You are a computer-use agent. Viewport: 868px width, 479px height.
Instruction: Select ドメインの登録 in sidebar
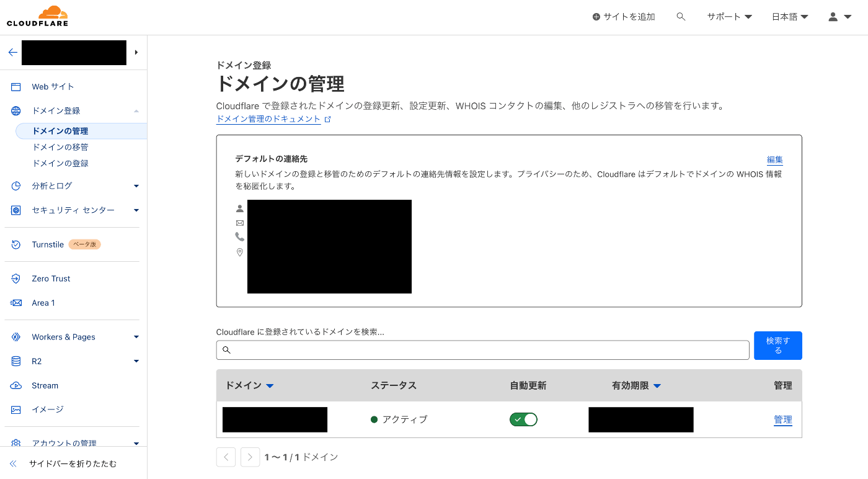point(60,163)
